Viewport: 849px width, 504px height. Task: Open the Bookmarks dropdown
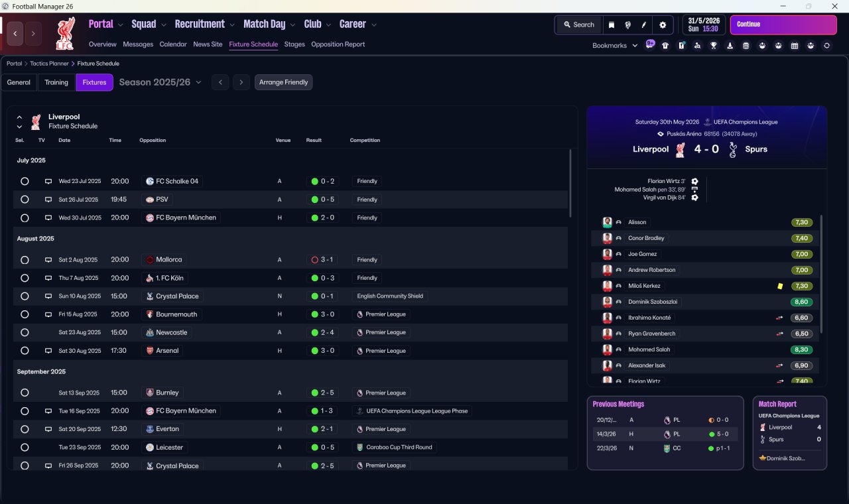pos(615,46)
